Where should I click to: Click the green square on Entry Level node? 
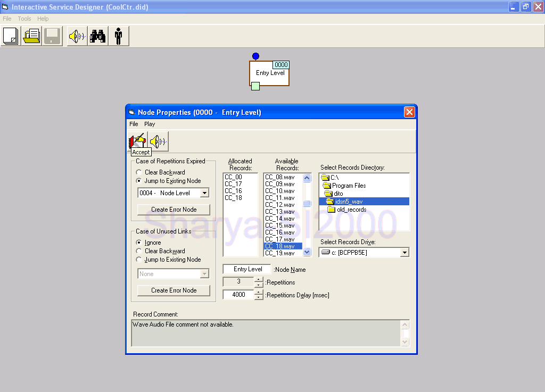(255, 86)
